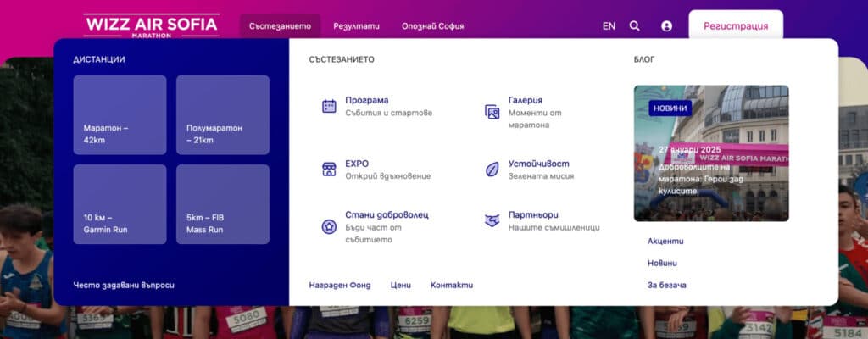Viewport: 868px width, 339px height.
Task: Open the blog post thumbnail image
Action: pyautogui.click(x=711, y=153)
